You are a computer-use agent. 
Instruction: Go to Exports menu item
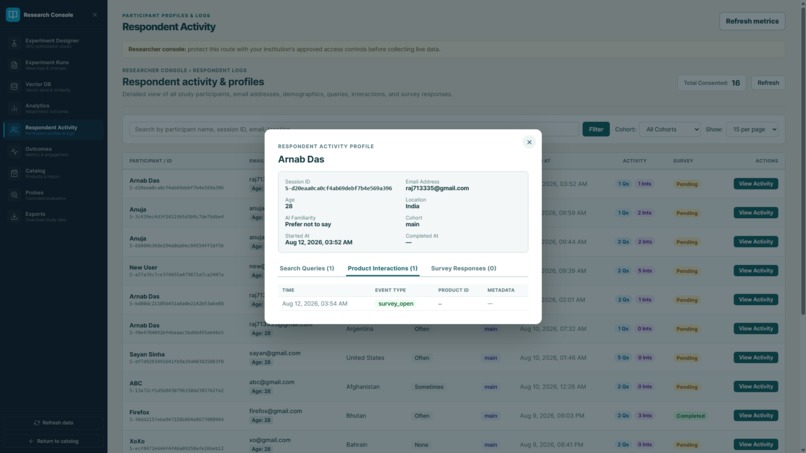(x=53, y=216)
